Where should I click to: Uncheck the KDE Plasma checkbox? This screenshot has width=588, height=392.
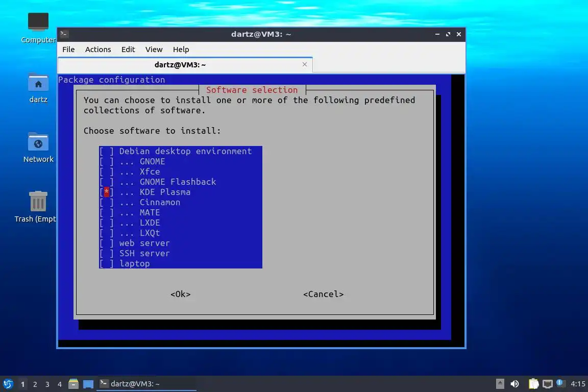pyautogui.click(x=107, y=192)
